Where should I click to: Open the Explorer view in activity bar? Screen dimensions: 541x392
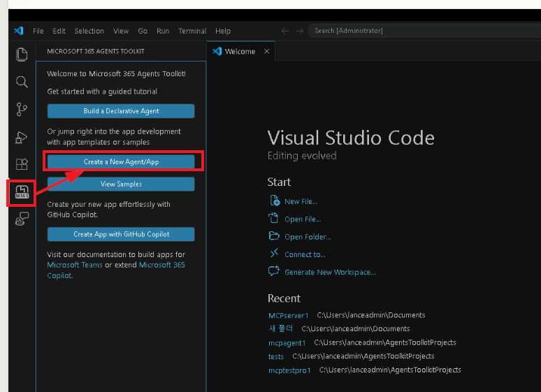22,55
